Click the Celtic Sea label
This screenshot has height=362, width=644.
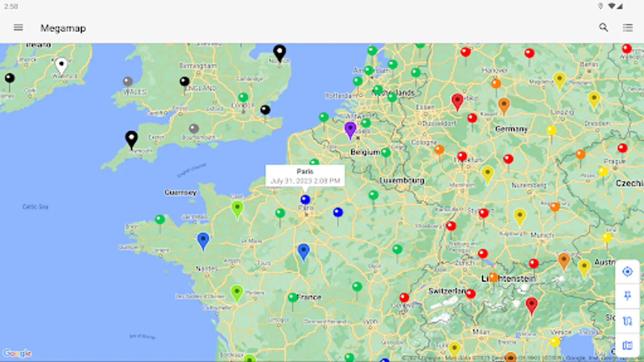[35, 207]
